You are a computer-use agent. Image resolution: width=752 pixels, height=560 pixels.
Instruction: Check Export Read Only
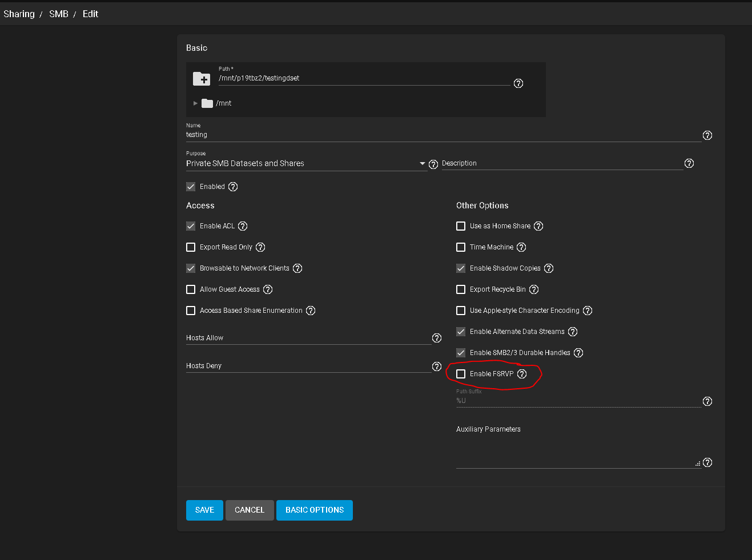point(191,247)
